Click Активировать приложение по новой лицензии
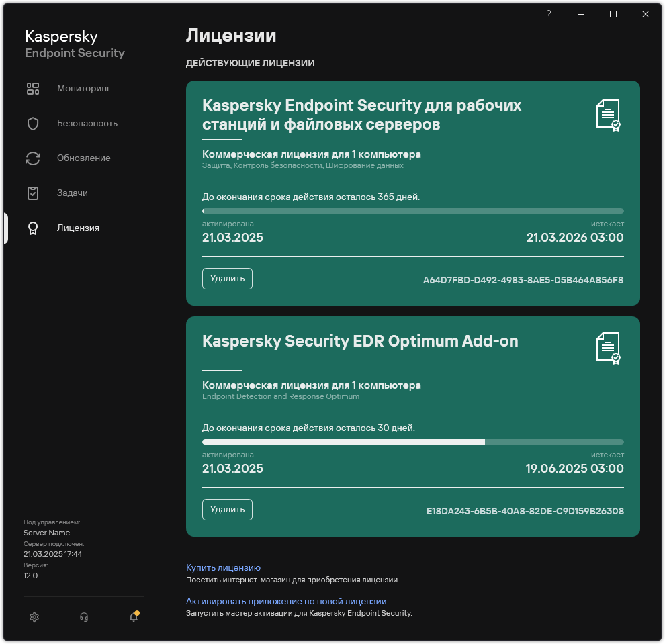 coord(286,601)
